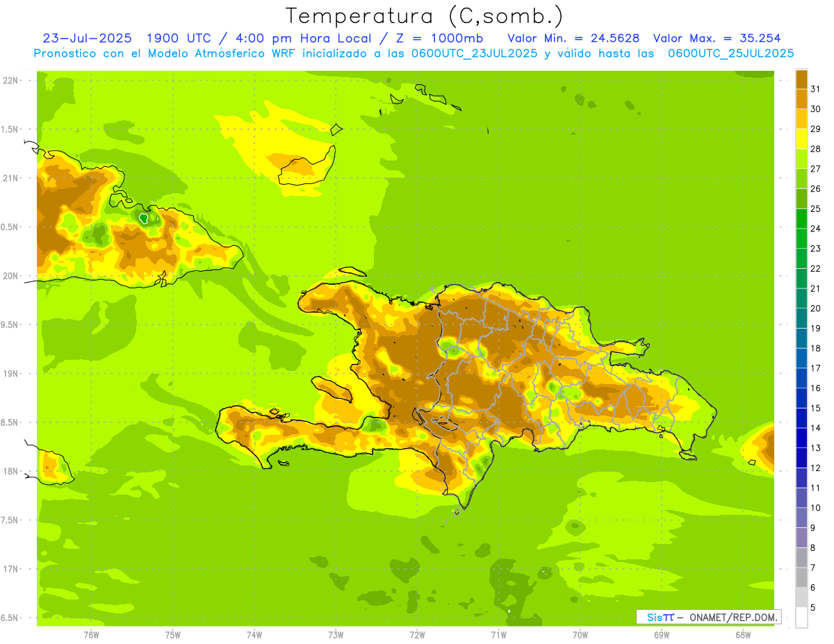Viewport: 834px width, 644px height.
Task: Click legend color band between 29 and 30
Action: 801,119
